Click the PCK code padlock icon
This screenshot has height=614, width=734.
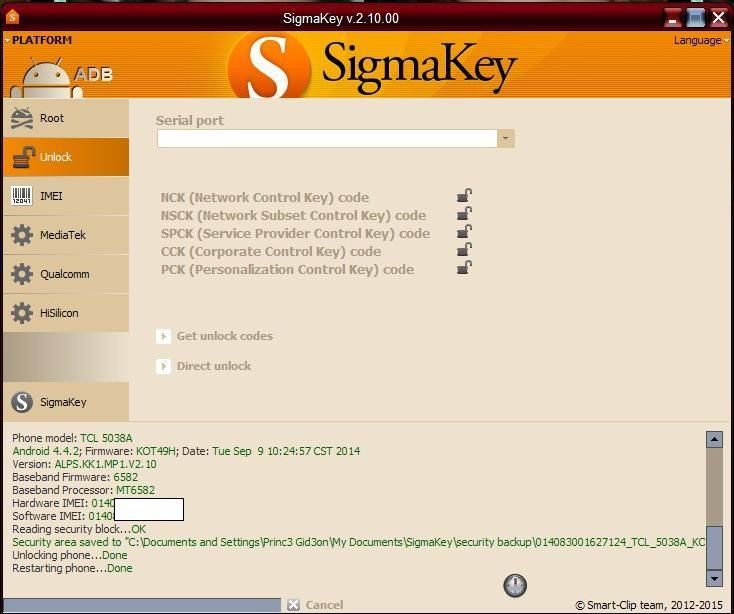click(x=463, y=269)
